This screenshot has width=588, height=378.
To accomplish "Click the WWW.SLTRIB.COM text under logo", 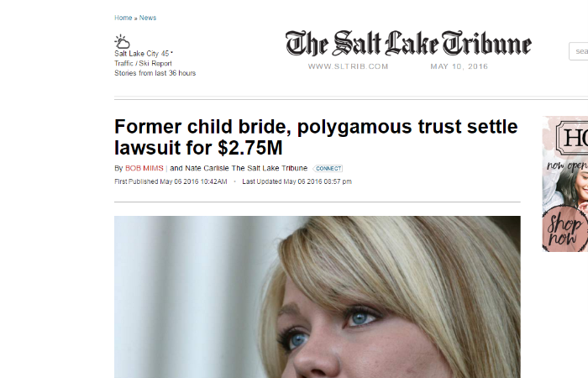I will [x=348, y=66].
